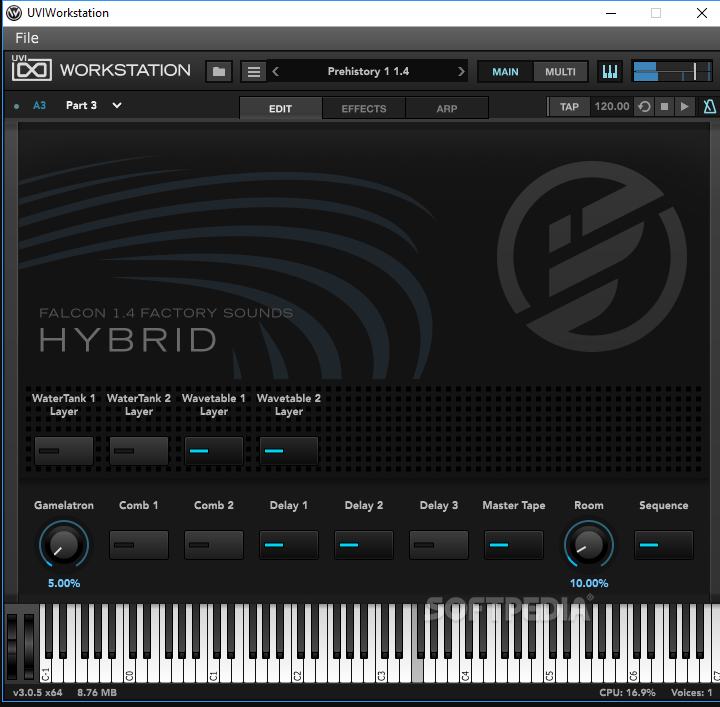Close the UVIWorkstation window
The image size is (720, 707).
coord(702,13)
